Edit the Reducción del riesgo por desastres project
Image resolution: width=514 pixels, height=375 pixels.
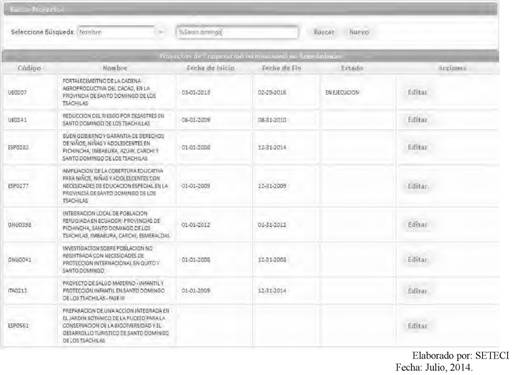417,120
